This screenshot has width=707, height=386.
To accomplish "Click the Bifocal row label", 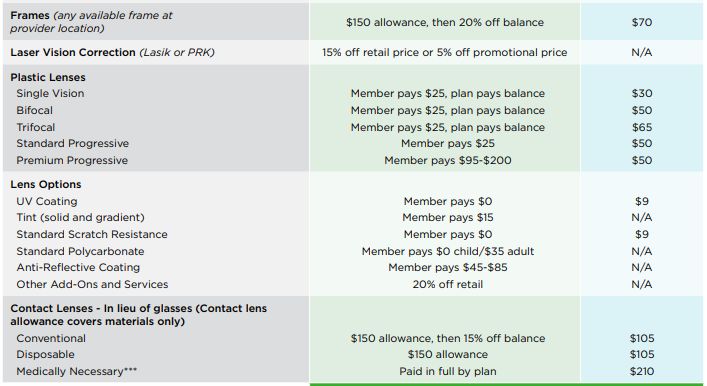I will (34, 110).
